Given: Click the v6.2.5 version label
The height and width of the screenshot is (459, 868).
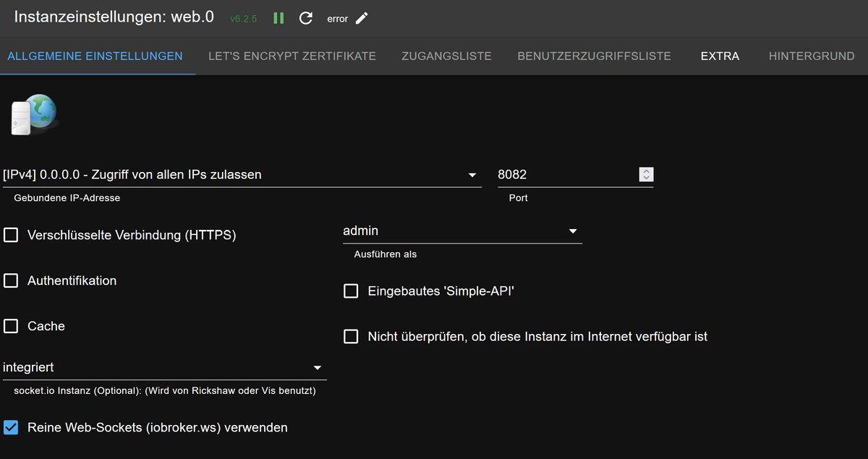Looking at the screenshot, I should coord(243,19).
